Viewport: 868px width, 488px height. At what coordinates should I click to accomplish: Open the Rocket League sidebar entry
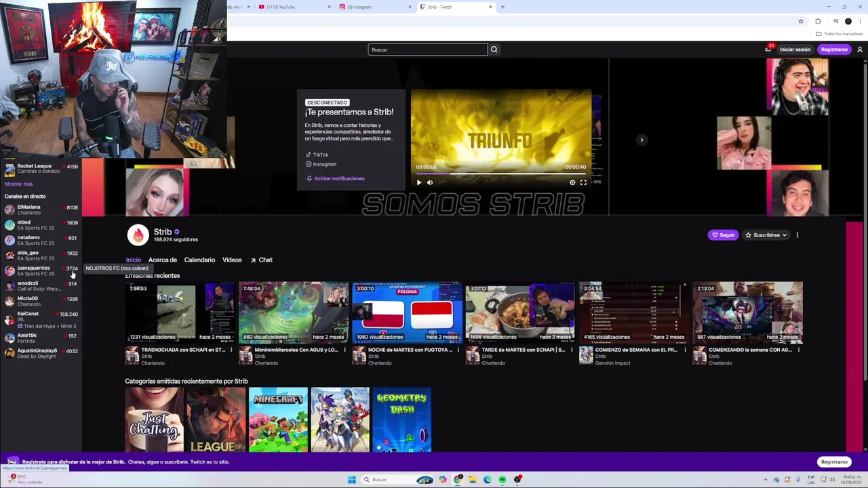[x=41, y=169]
